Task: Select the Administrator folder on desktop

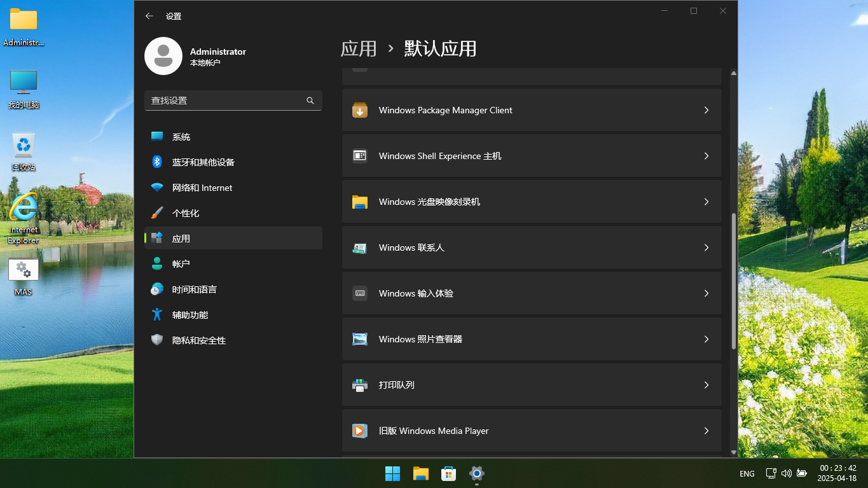Action: pyautogui.click(x=24, y=27)
